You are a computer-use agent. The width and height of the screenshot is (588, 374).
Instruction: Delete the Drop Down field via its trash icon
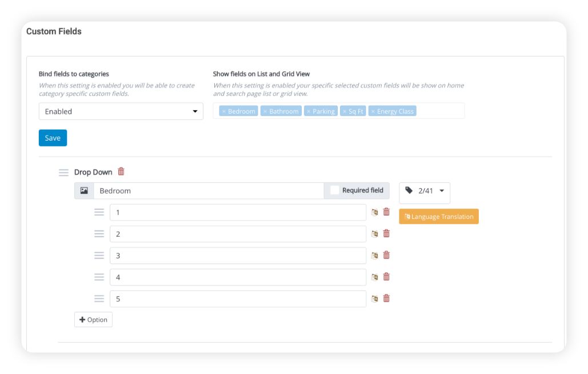pos(121,172)
